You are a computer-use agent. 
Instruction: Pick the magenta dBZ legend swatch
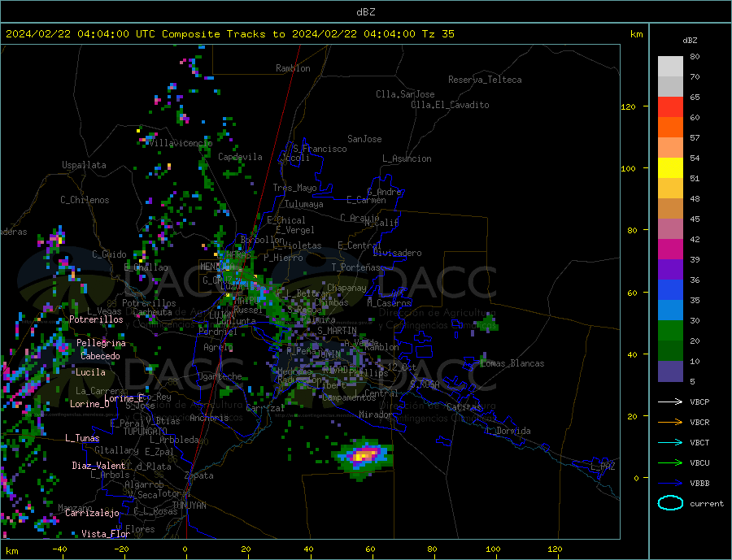(670, 250)
